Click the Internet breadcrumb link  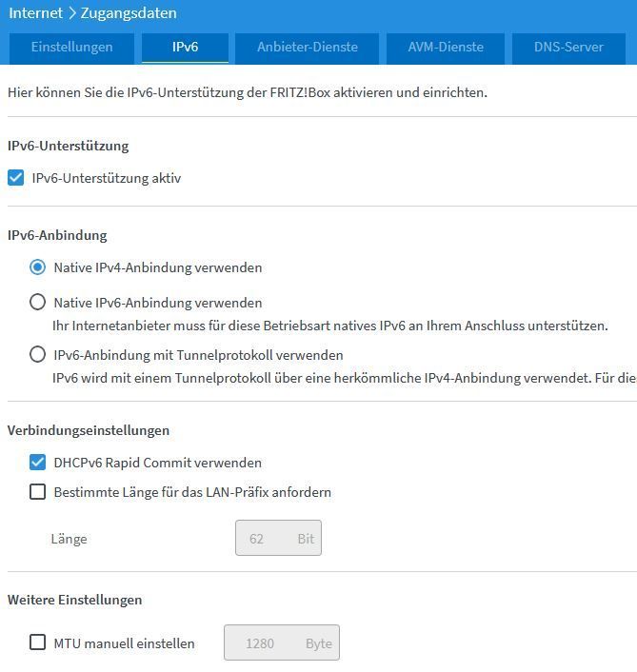coord(36,13)
